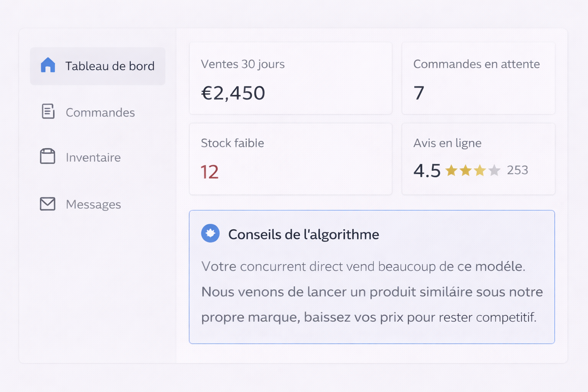Click the first gold rating star
The image size is (588, 392).
[x=451, y=170]
